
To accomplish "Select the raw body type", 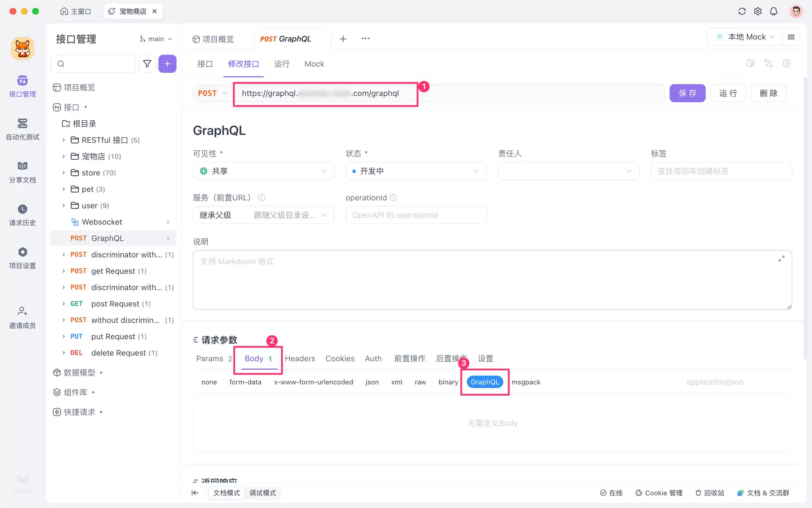I will point(420,382).
